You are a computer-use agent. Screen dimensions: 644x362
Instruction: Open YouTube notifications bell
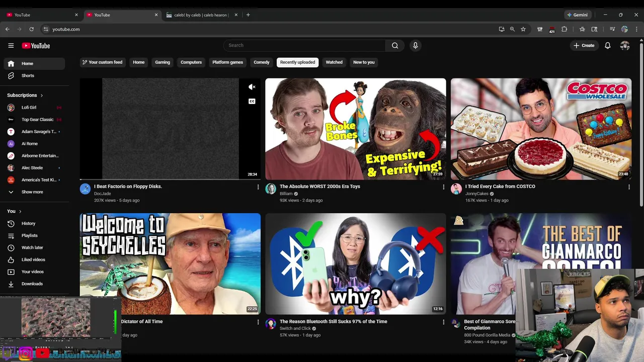pyautogui.click(x=608, y=45)
